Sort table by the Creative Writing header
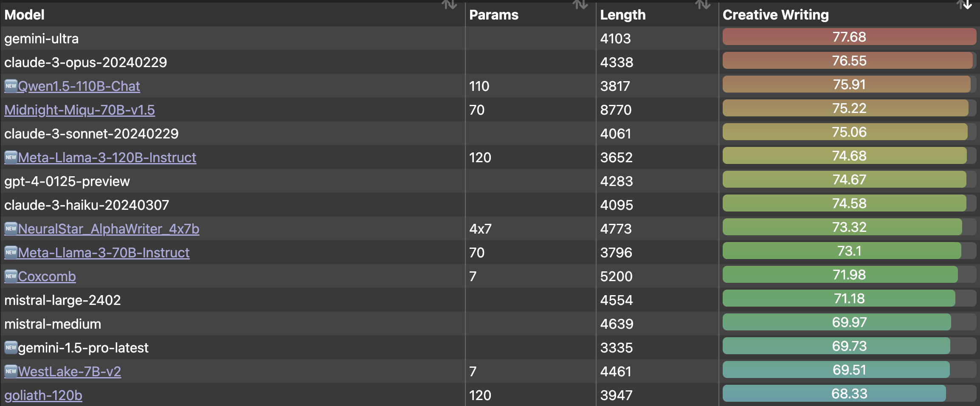980x406 pixels. point(775,15)
